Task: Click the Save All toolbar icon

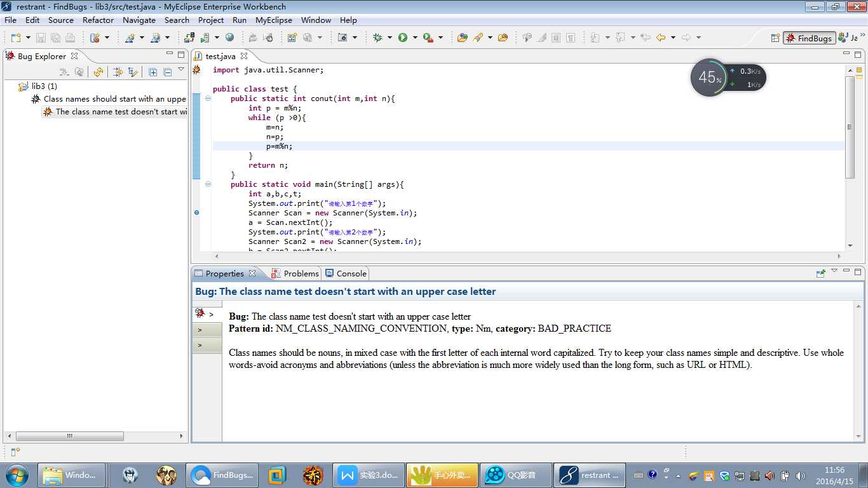Action: [x=55, y=38]
